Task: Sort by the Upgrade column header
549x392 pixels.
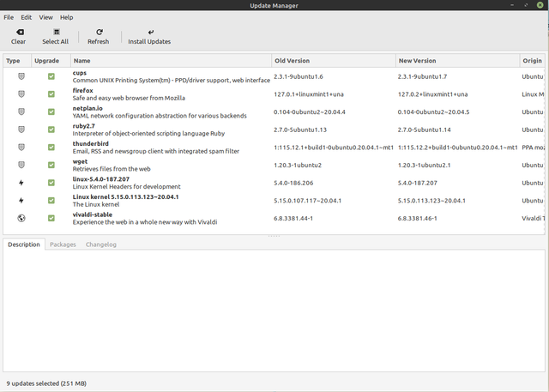Action: [51, 61]
